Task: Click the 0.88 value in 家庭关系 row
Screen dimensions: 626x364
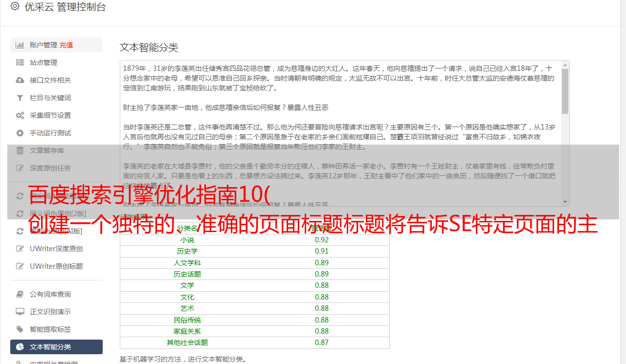Action: (322, 331)
